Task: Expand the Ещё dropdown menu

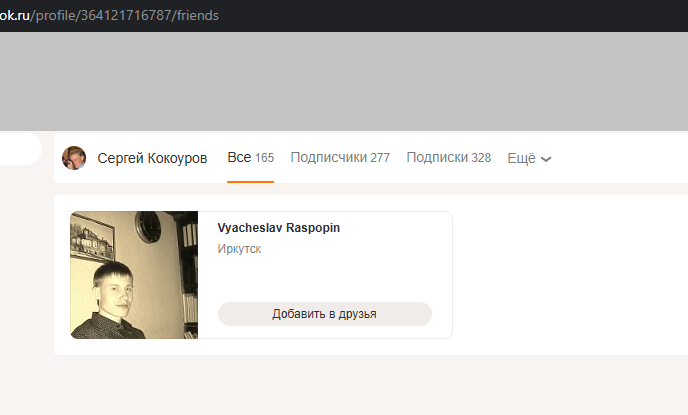Action: point(529,158)
